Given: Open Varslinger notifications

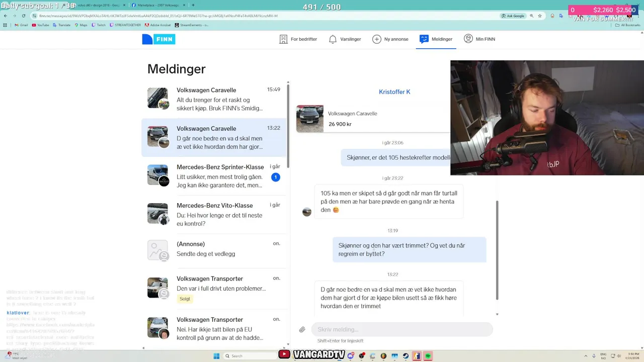Looking at the screenshot, I should 345,39.
